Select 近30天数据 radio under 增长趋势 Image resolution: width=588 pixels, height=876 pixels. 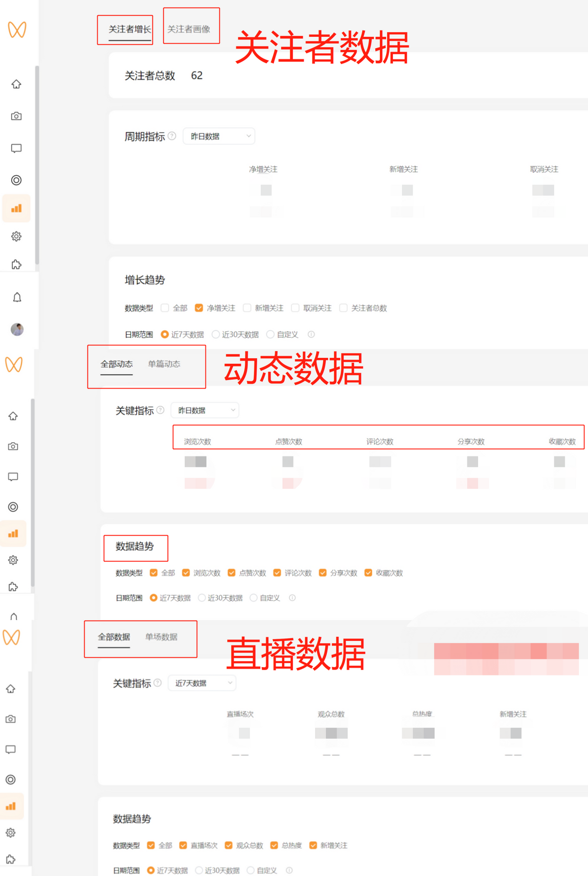coord(216,334)
